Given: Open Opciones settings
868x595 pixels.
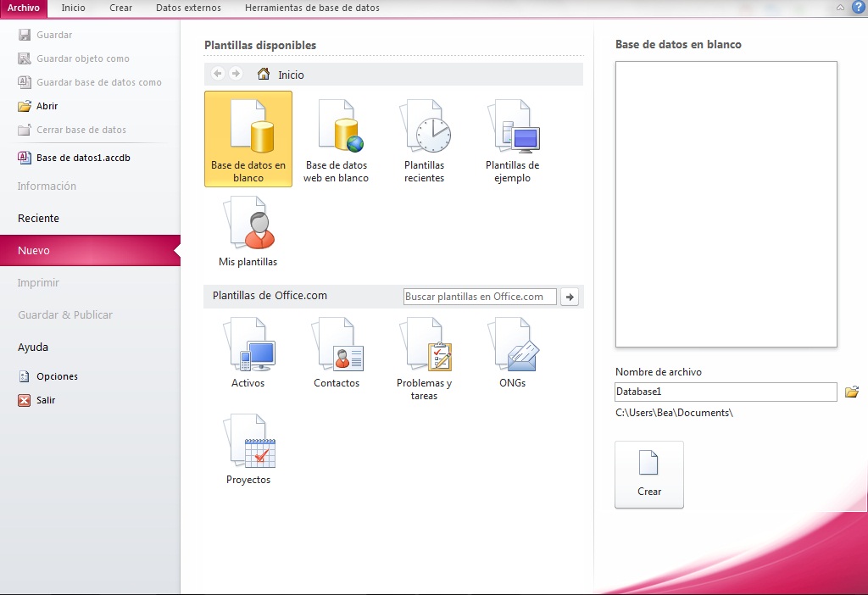Looking at the screenshot, I should tap(47, 376).
